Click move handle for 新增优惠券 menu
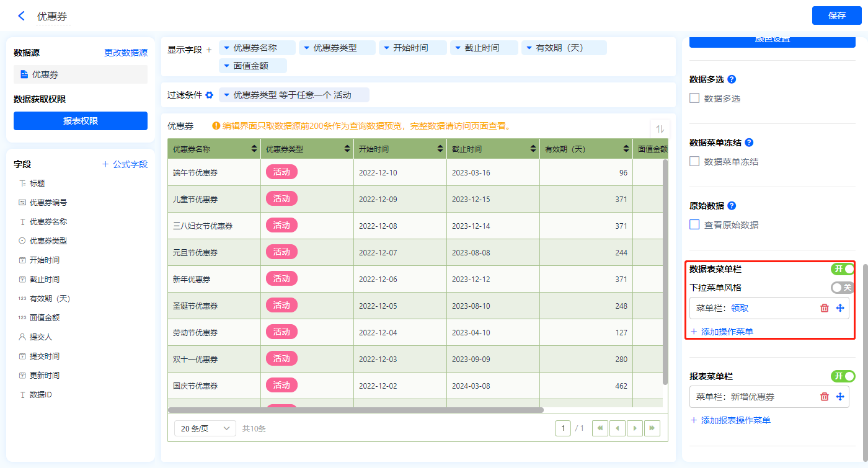This screenshot has width=868, height=468. (x=840, y=397)
